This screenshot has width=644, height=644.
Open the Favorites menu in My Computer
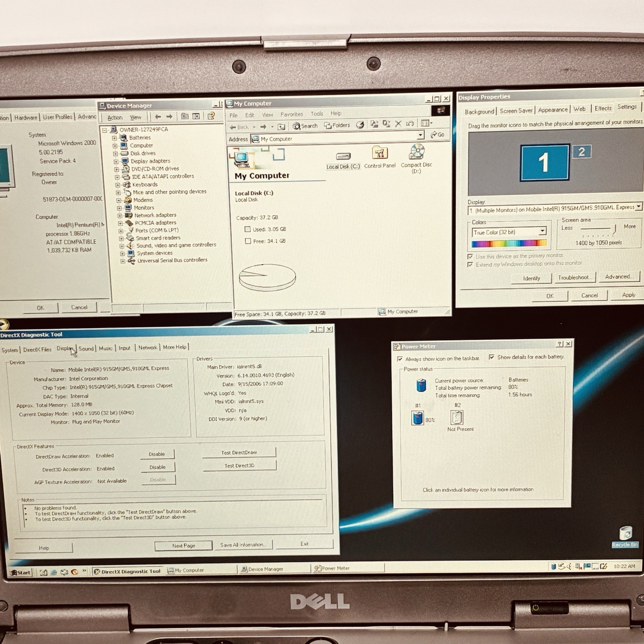pos(291,114)
